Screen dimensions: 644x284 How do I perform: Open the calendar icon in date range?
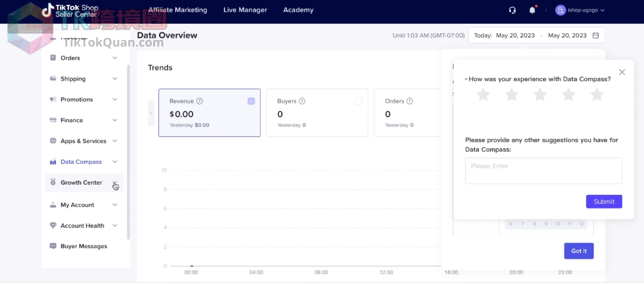click(596, 35)
